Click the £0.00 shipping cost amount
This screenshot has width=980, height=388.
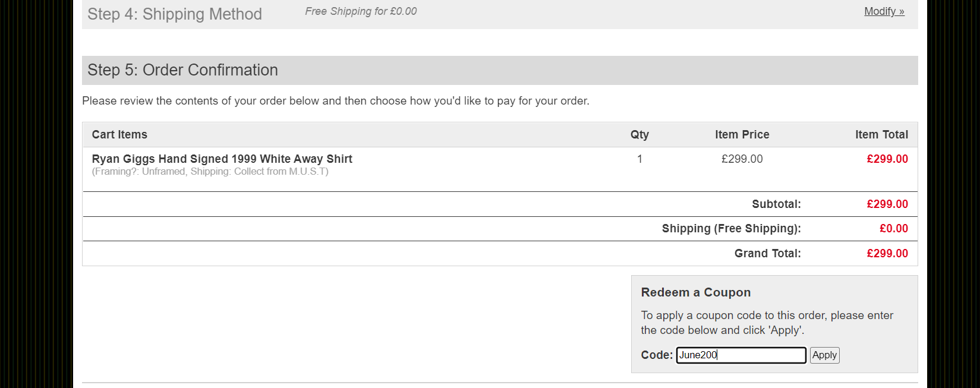(x=893, y=229)
